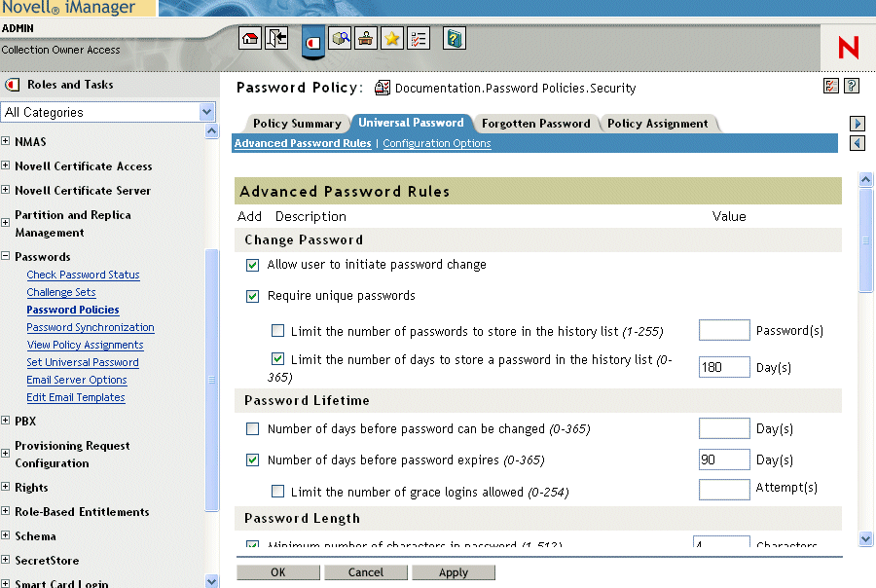Click the Preferences checklist icon

coord(419,39)
